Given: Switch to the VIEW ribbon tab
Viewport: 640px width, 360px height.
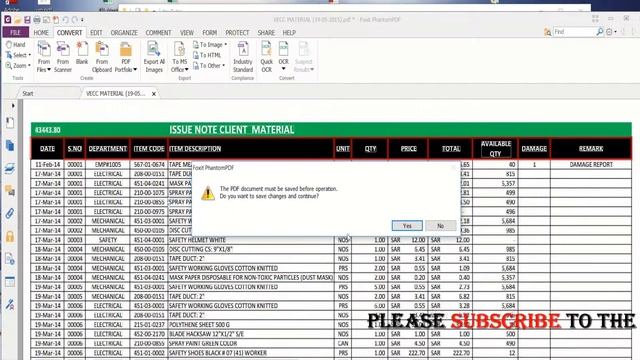Looking at the screenshot, I should 187,33.
